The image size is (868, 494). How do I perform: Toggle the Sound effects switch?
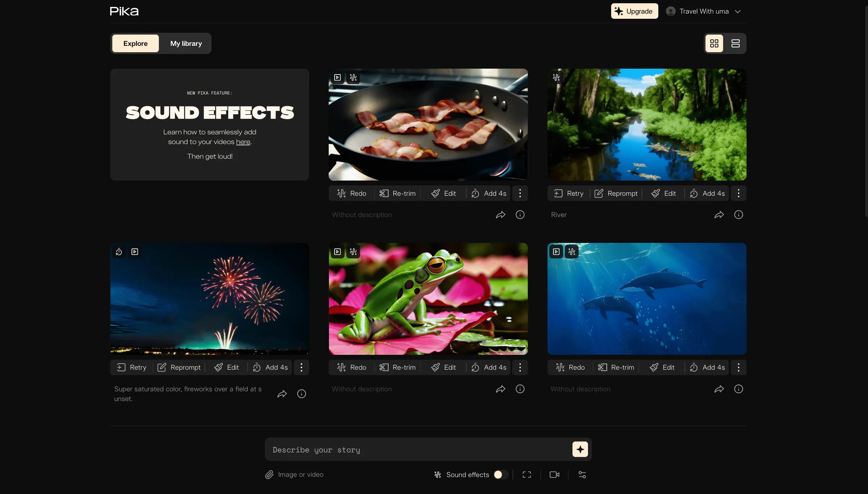(x=501, y=474)
